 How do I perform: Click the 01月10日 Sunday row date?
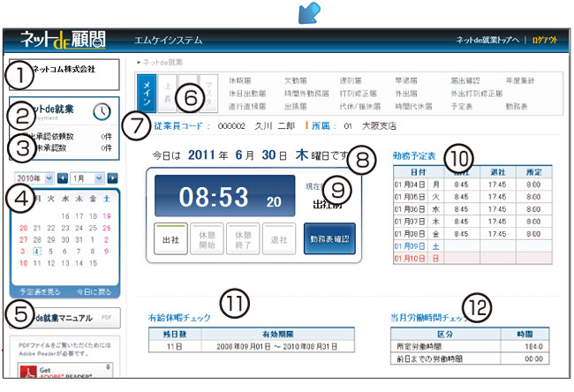pyautogui.click(x=410, y=259)
